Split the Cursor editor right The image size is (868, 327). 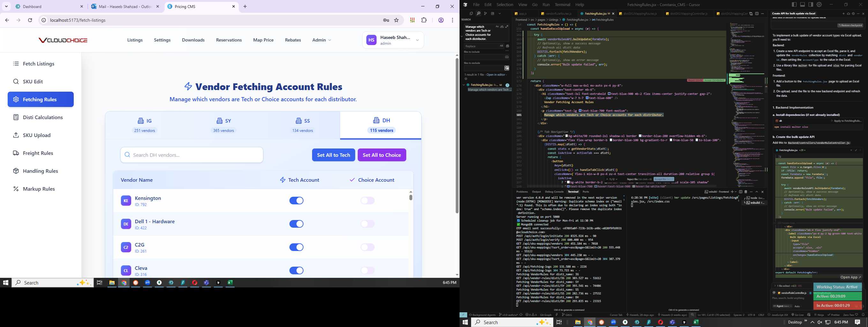(x=757, y=13)
